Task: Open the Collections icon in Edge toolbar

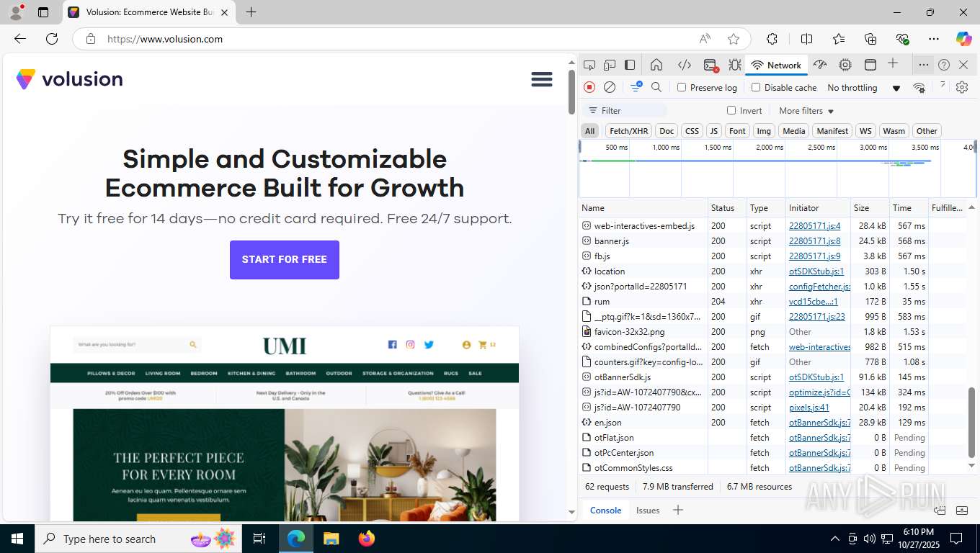Action: (x=870, y=39)
